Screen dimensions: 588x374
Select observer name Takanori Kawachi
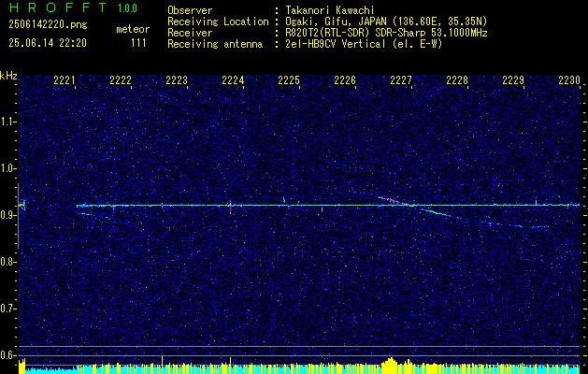click(x=330, y=10)
